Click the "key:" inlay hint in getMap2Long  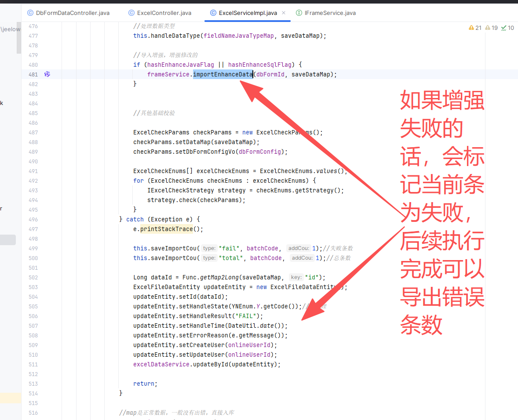click(296, 277)
